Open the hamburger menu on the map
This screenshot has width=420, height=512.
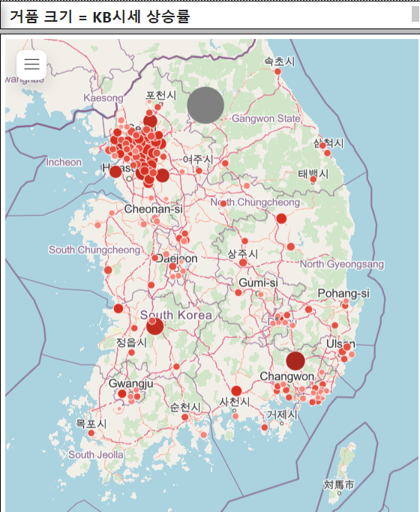click(x=31, y=64)
